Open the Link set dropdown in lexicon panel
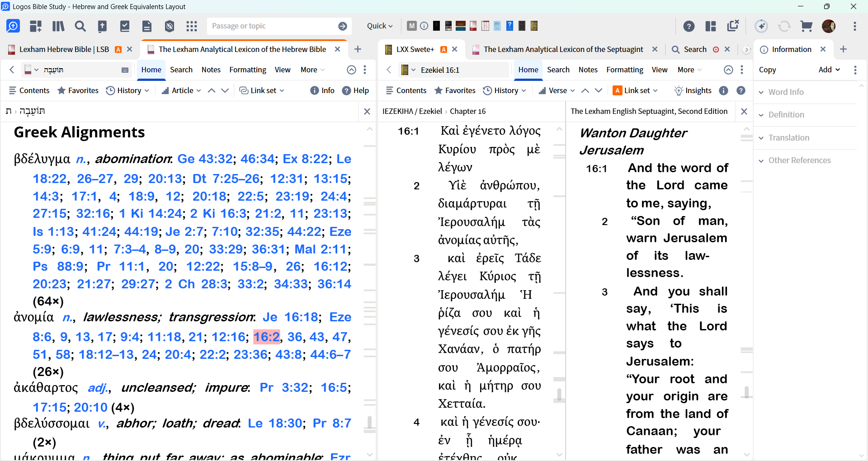868x461 pixels. pos(262,90)
